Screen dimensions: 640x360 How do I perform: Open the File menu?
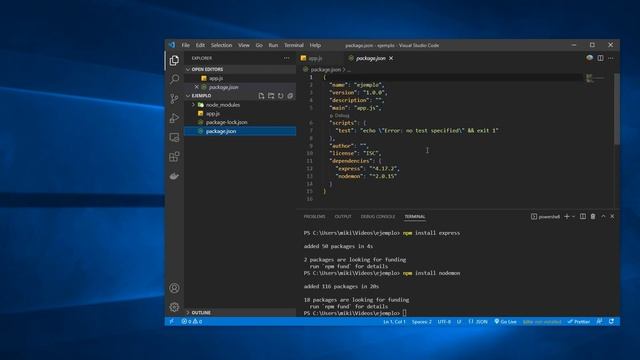[x=186, y=45]
